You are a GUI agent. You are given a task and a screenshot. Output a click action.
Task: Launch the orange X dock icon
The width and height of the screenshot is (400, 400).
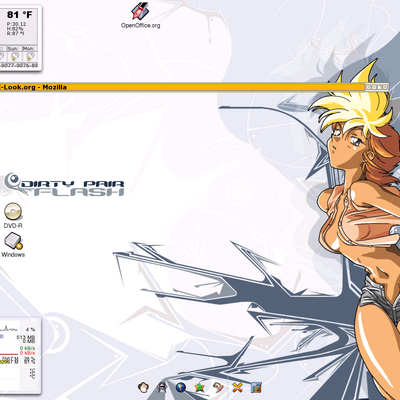237,387
